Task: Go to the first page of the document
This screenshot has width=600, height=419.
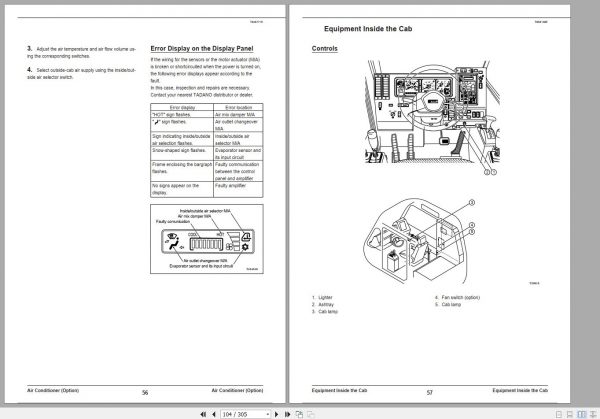Action: [203, 414]
